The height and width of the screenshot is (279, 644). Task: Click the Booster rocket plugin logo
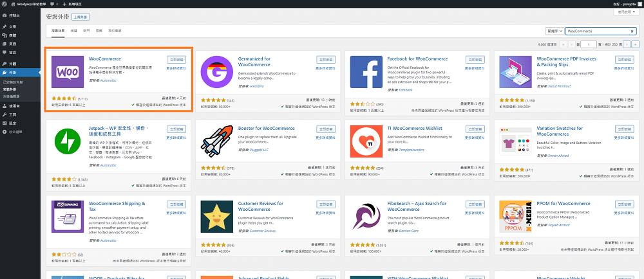[x=217, y=141]
